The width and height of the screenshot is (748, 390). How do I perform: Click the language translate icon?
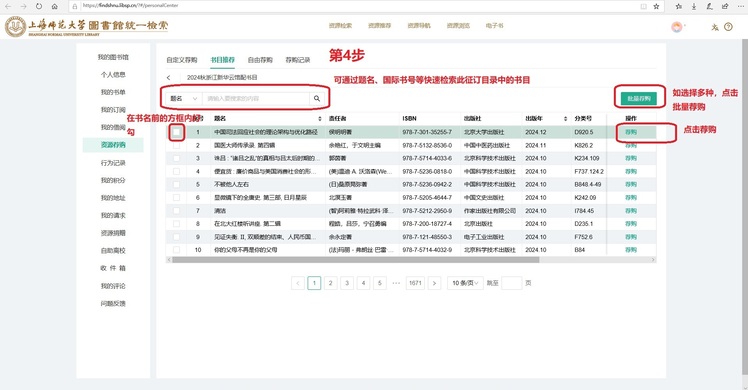tap(715, 27)
